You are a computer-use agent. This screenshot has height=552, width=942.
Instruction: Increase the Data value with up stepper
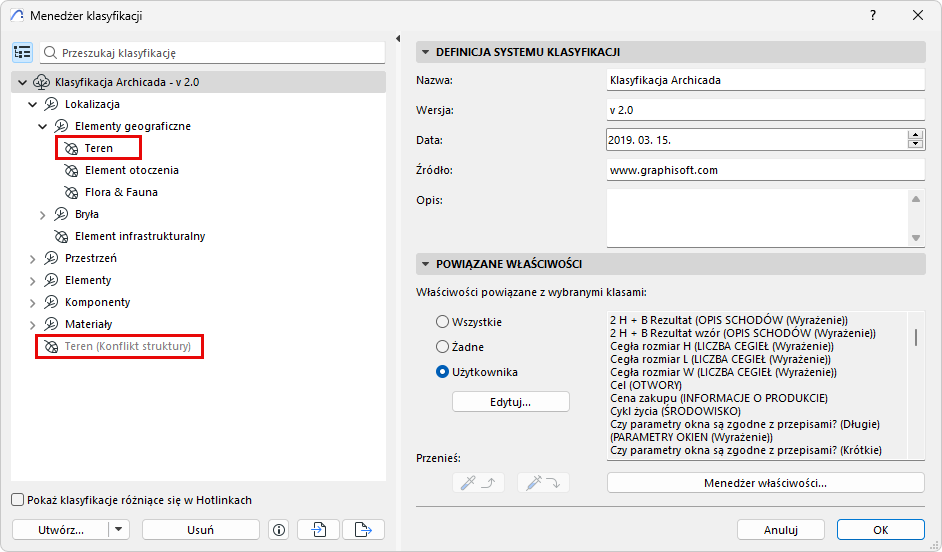point(916,135)
